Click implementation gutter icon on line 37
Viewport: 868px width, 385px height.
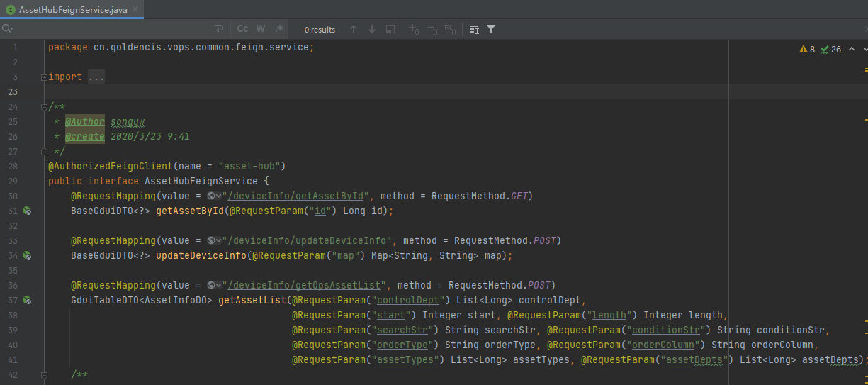26,300
